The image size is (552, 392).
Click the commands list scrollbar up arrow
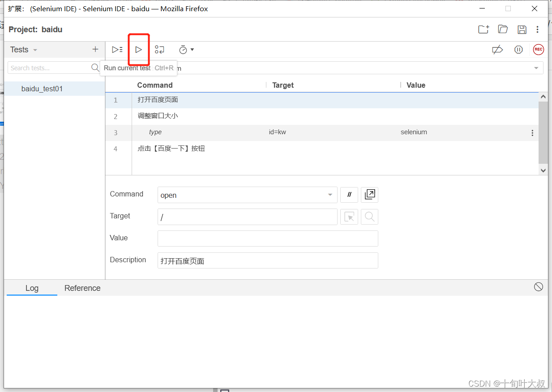pos(543,97)
